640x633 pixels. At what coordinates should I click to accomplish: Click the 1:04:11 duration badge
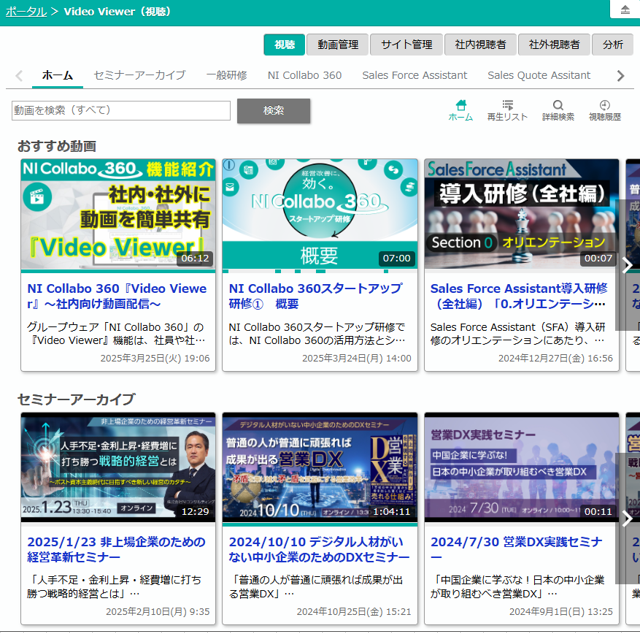[x=391, y=512]
